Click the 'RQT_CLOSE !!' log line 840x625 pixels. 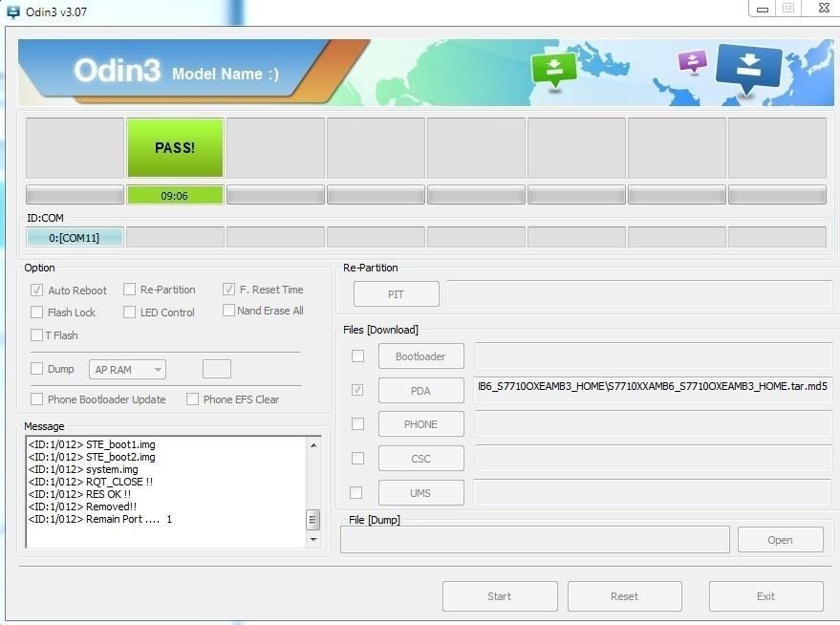click(91, 482)
